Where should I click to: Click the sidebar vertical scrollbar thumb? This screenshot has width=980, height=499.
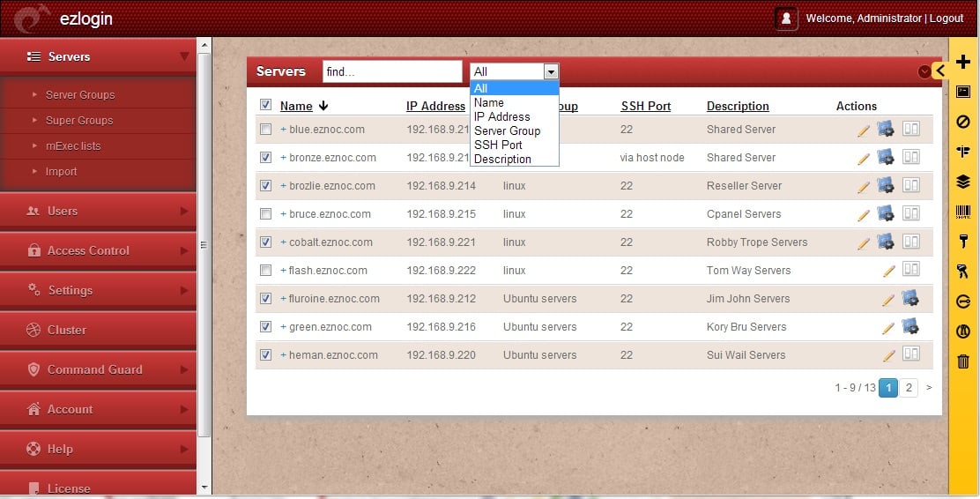tap(204, 245)
